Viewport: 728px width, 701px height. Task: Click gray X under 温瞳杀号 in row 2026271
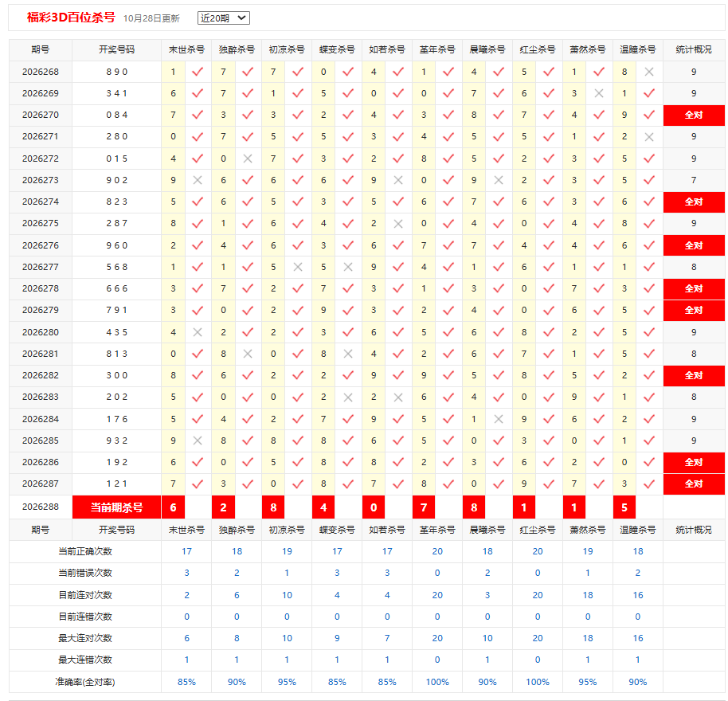point(649,136)
